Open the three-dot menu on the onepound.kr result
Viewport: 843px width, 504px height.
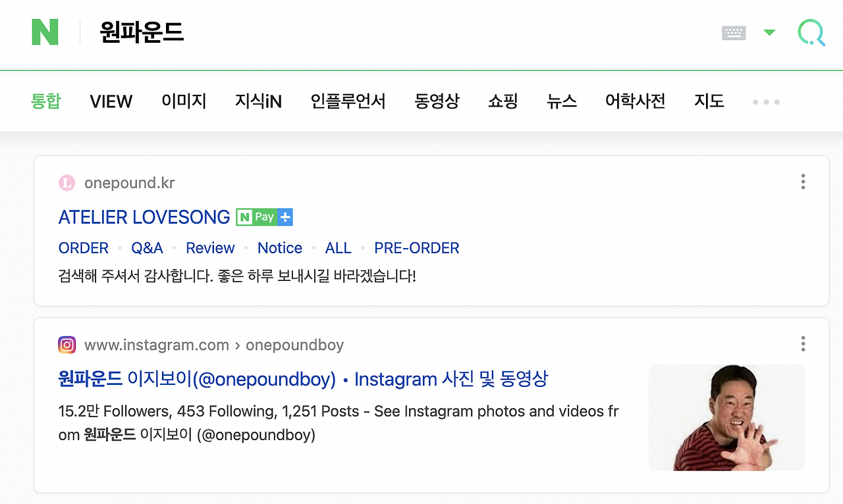803,182
